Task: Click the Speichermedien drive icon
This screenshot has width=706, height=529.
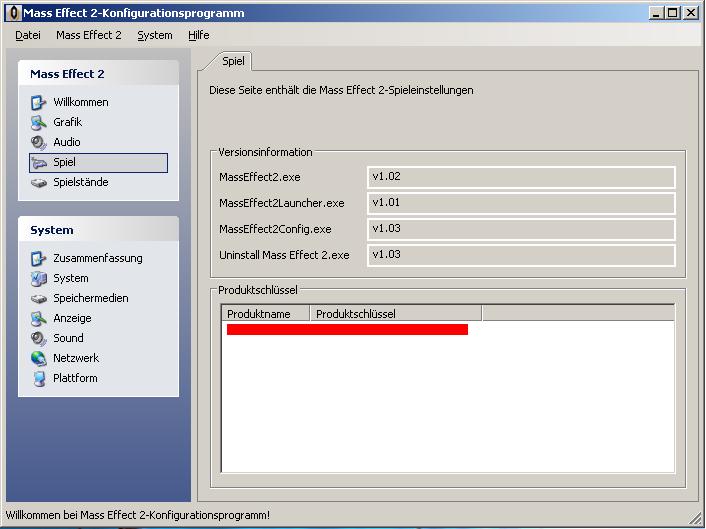Action: click(38, 298)
